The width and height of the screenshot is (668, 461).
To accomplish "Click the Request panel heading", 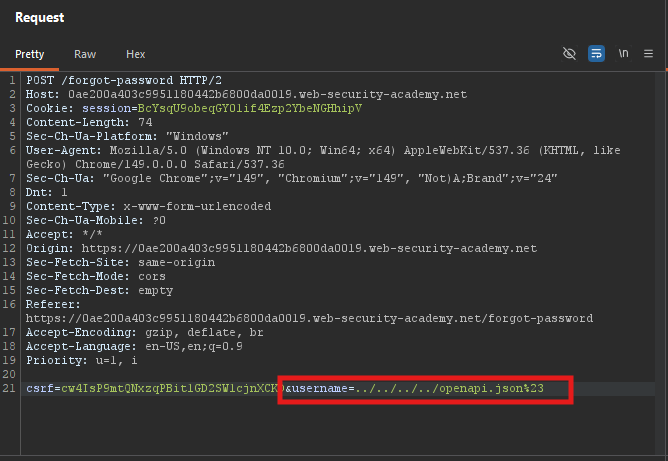I will 40,17.
